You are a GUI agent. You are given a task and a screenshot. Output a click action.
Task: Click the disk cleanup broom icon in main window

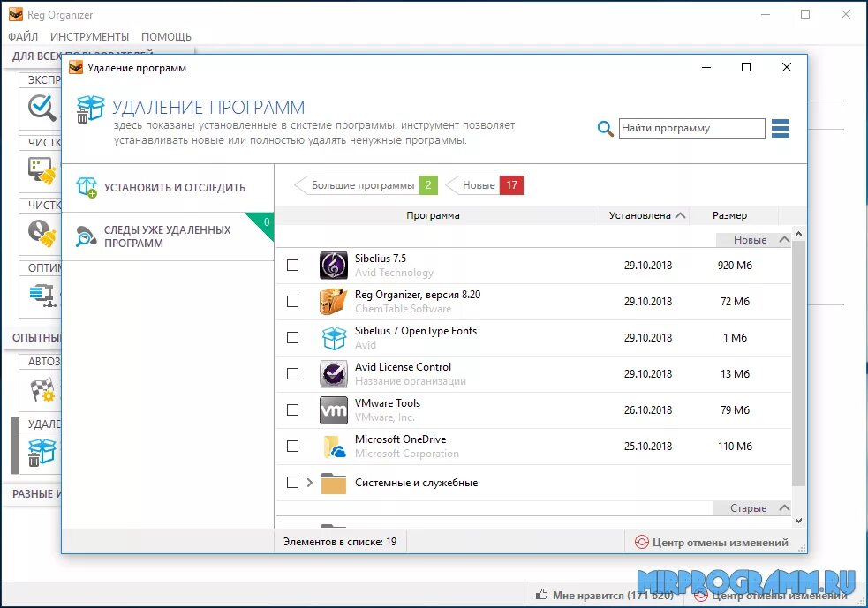tap(42, 170)
